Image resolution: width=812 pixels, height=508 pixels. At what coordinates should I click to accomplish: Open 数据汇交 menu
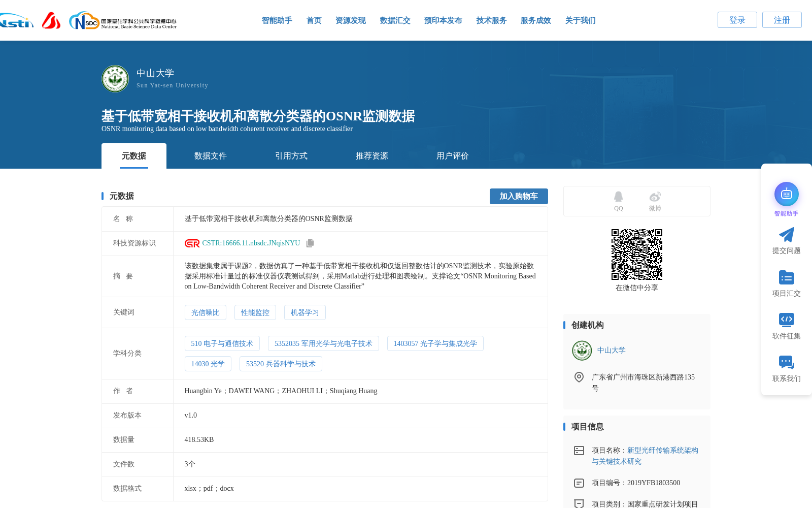pyautogui.click(x=395, y=20)
